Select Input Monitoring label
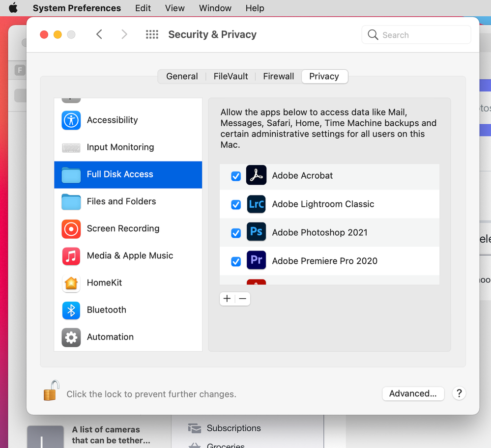 click(120, 147)
